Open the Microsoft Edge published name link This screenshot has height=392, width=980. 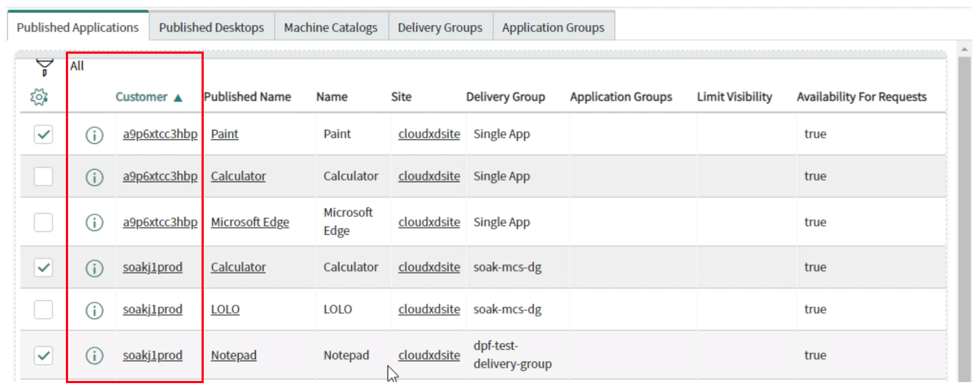pyautogui.click(x=250, y=222)
